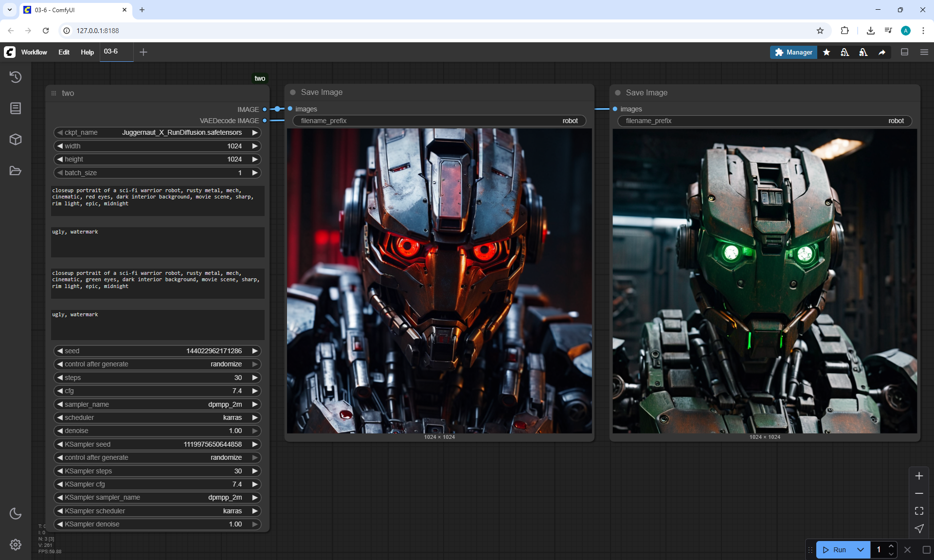Open the settings gear icon
Viewport: 934px width, 560px height.
click(16, 544)
